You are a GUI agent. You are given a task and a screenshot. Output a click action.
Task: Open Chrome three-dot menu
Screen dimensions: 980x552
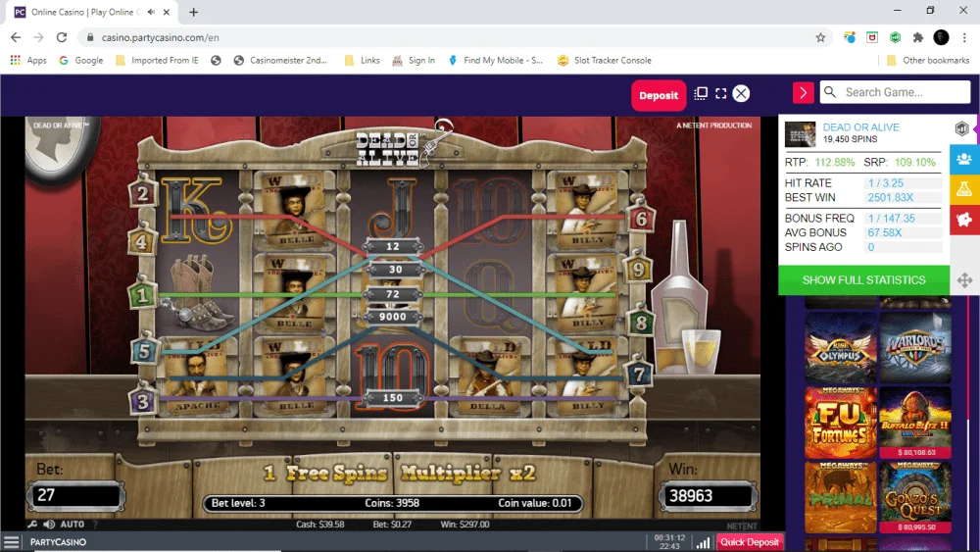point(965,37)
